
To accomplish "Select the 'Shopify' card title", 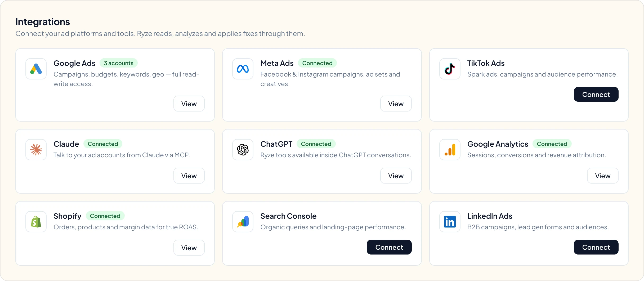I will pyautogui.click(x=67, y=216).
